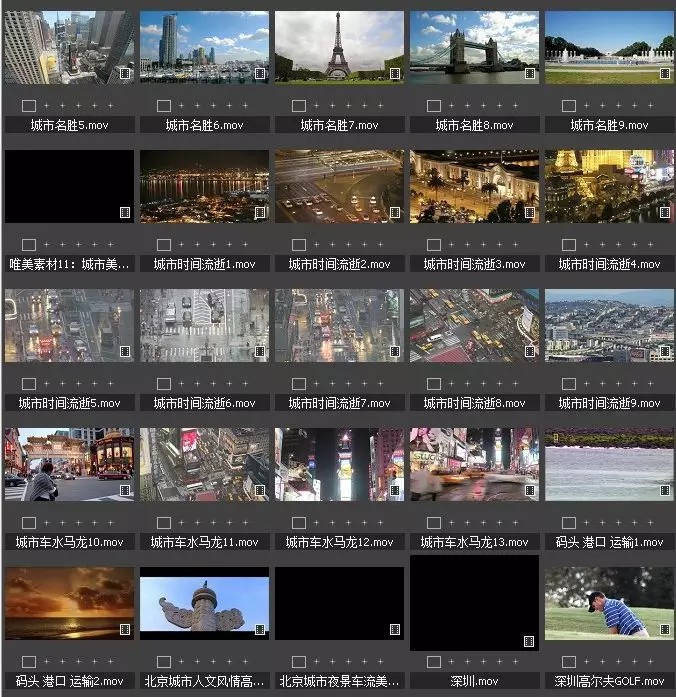Viewport: 676px width, 697px height.
Task: Check the box below 城市时间流逝3.mov thumbnail
Action: 434,245
